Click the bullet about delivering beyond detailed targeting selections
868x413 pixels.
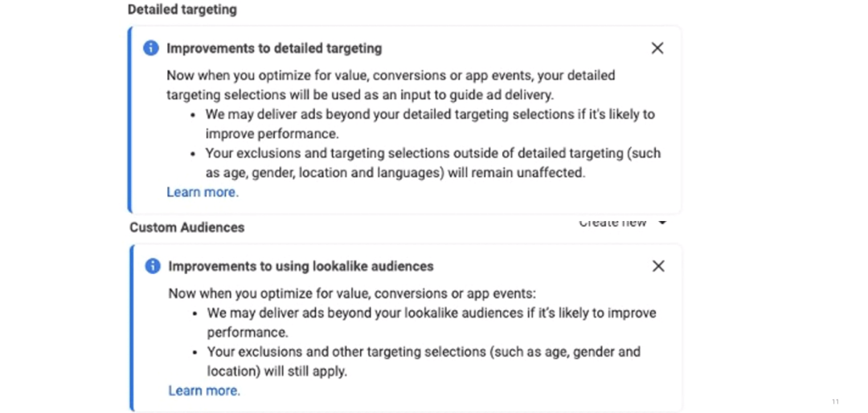click(430, 124)
